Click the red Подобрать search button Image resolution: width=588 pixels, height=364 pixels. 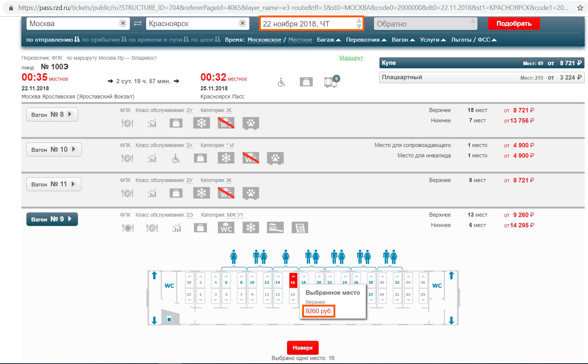(514, 24)
